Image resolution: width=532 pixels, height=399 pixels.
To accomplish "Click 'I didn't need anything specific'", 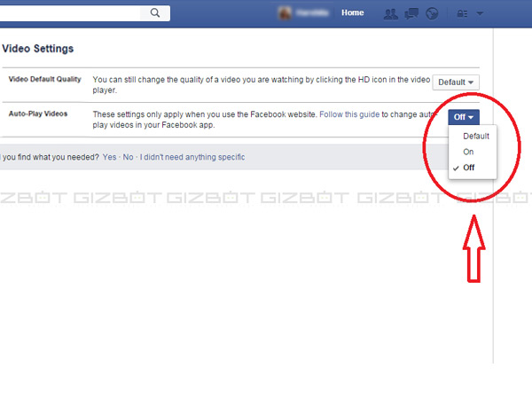I will [x=192, y=157].
